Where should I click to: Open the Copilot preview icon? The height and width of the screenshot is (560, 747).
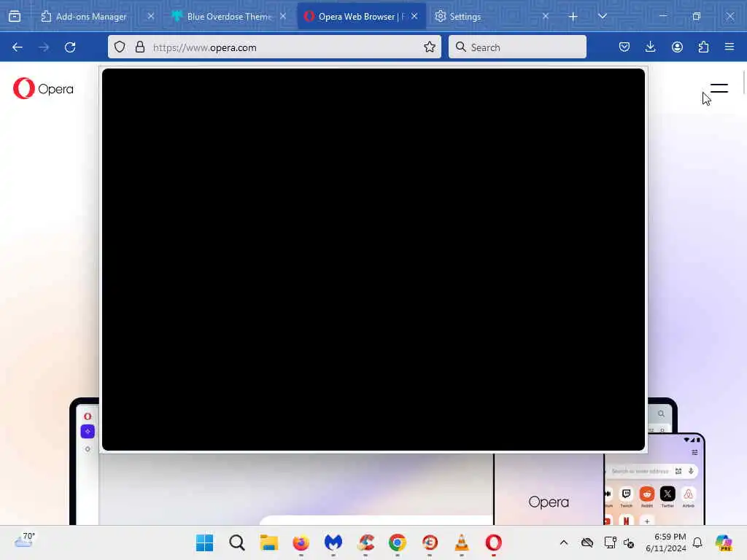[x=724, y=542]
